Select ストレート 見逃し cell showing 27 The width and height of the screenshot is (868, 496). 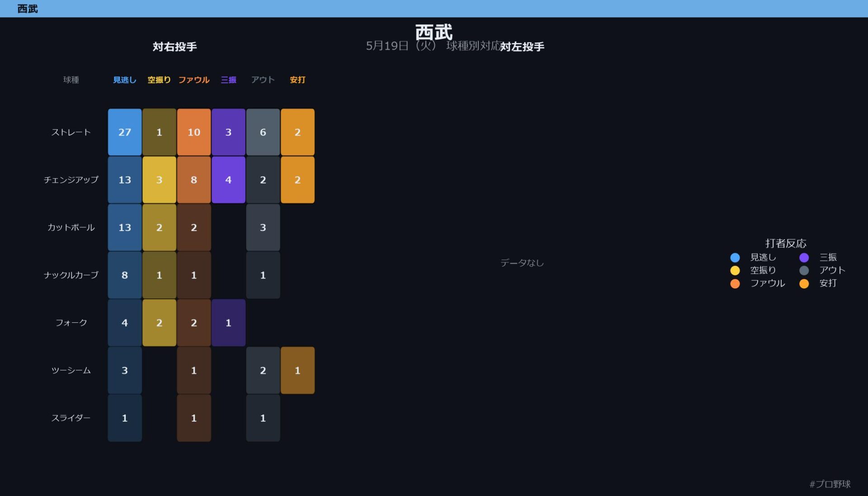click(x=125, y=132)
